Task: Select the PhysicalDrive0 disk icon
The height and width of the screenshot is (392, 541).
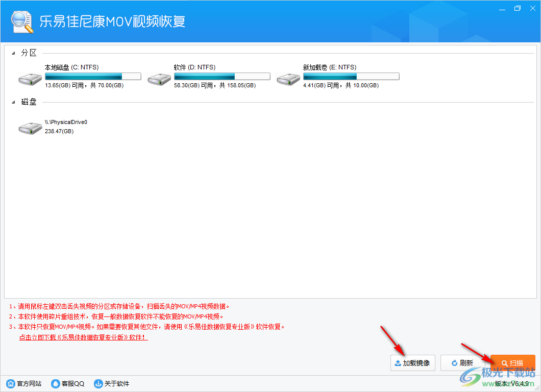Action: [x=30, y=128]
